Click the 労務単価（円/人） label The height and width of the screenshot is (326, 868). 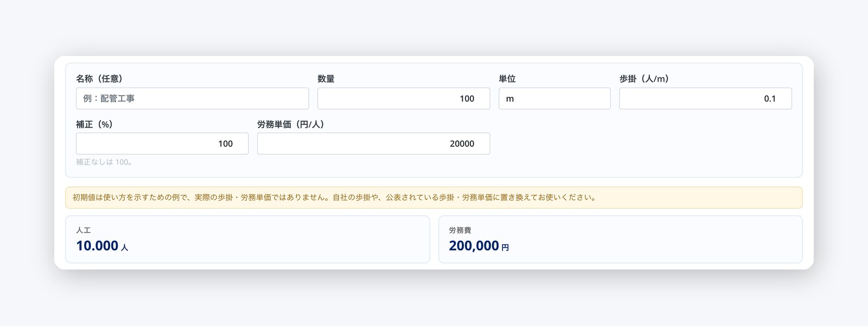pyautogui.click(x=291, y=124)
